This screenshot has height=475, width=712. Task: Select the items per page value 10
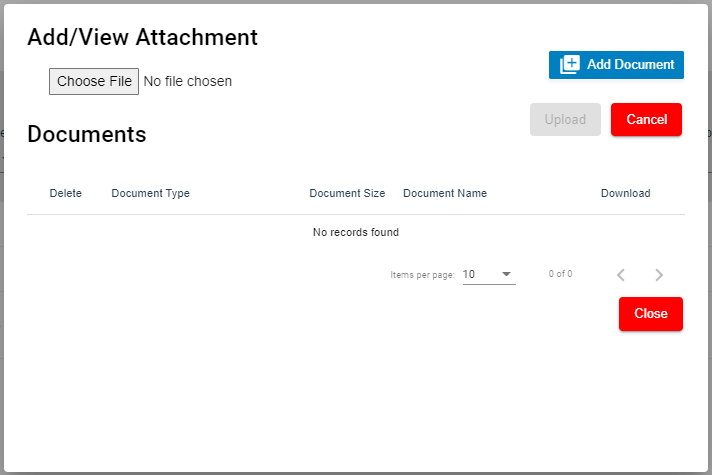(470, 274)
